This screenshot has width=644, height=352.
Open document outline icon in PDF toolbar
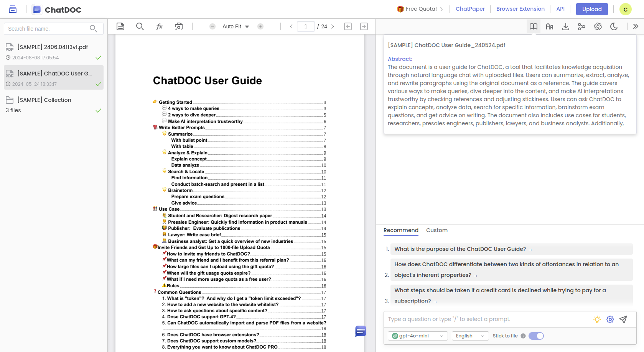coord(120,26)
